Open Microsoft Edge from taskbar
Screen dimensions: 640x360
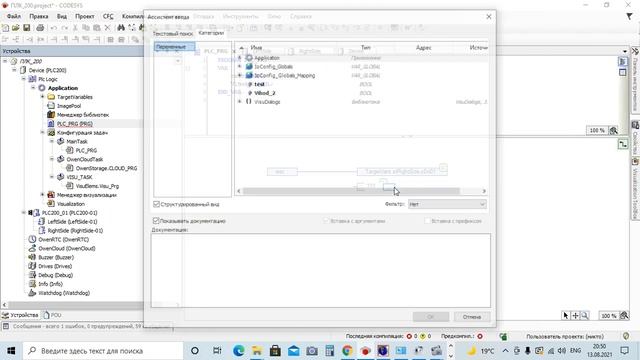pos(239,351)
